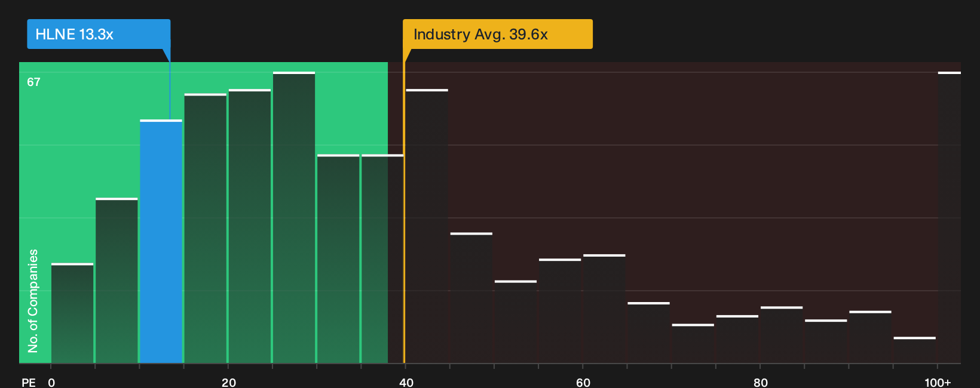Select the blue highlighted HLNE bar

point(161,242)
